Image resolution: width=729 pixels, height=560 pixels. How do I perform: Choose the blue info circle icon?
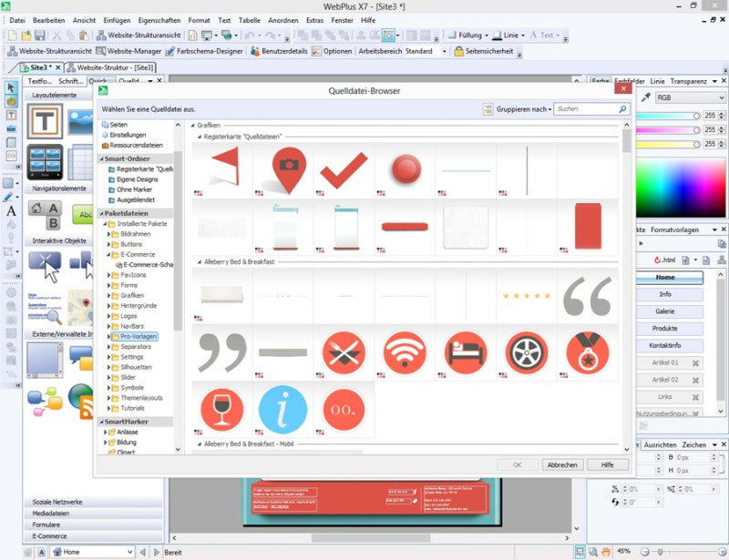[x=282, y=410]
